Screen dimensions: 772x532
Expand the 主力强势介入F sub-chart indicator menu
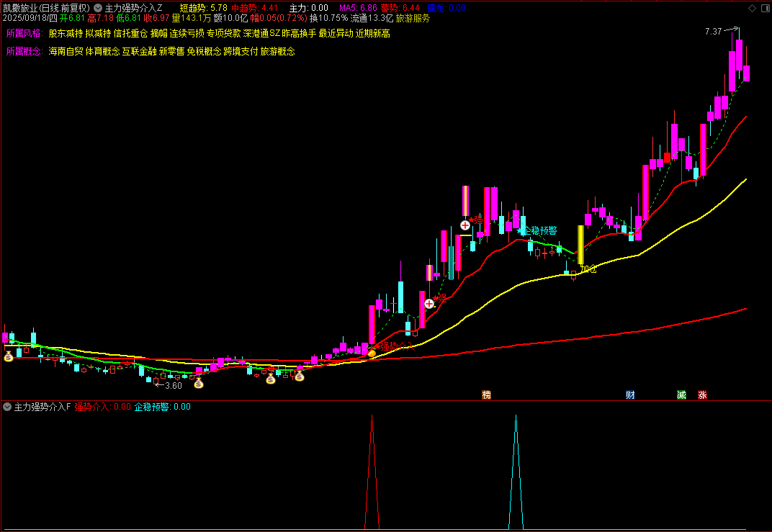7,407
